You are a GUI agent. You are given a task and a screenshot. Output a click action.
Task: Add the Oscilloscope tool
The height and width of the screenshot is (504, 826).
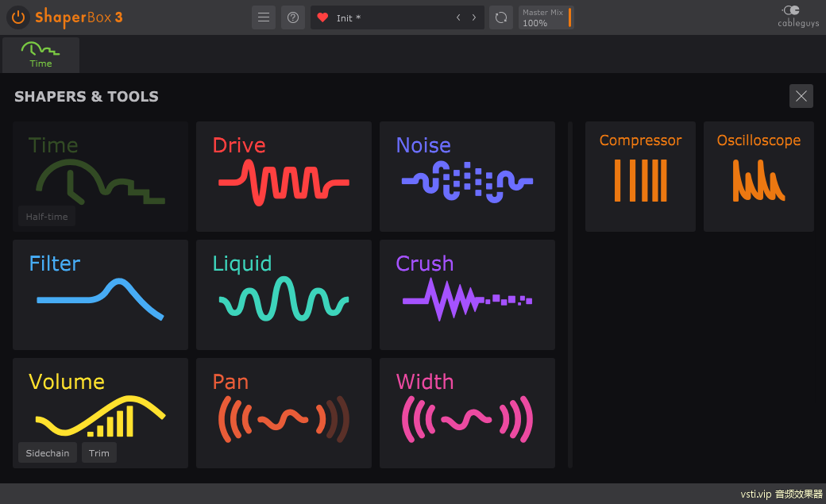point(758,176)
